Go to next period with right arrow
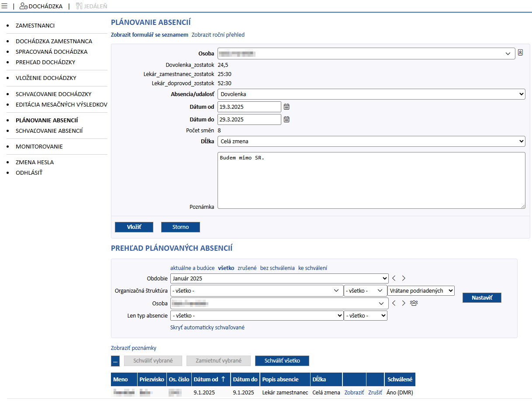The width and height of the screenshot is (532, 401). click(404, 278)
